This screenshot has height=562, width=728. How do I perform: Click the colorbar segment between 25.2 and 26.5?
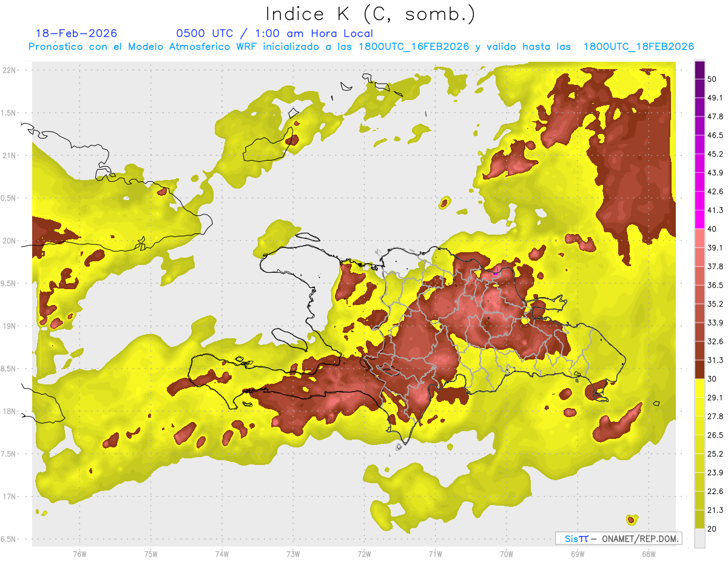(699, 444)
